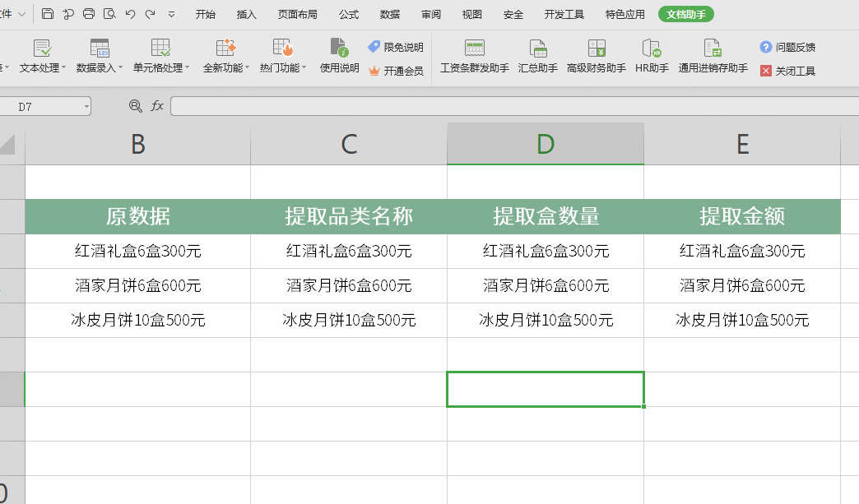Launch 通用进销存助手 tool
Viewport: 859px width, 504px height.
pyautogui.click(x=713, y=56)
